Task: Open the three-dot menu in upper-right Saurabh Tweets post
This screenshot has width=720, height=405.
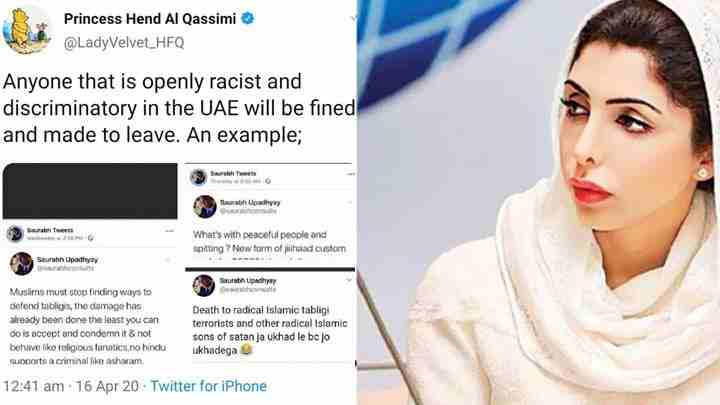Action: [x=351, y=174]
